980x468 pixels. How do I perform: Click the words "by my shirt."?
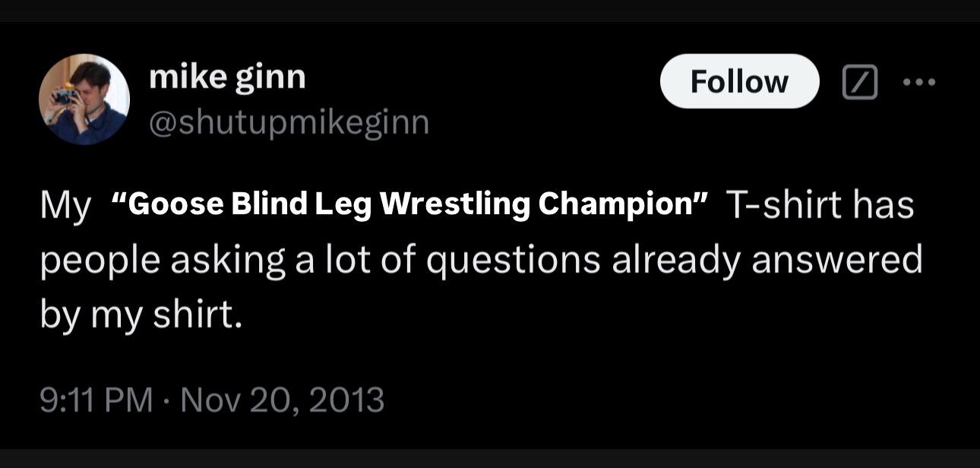[x=141, y=313]
